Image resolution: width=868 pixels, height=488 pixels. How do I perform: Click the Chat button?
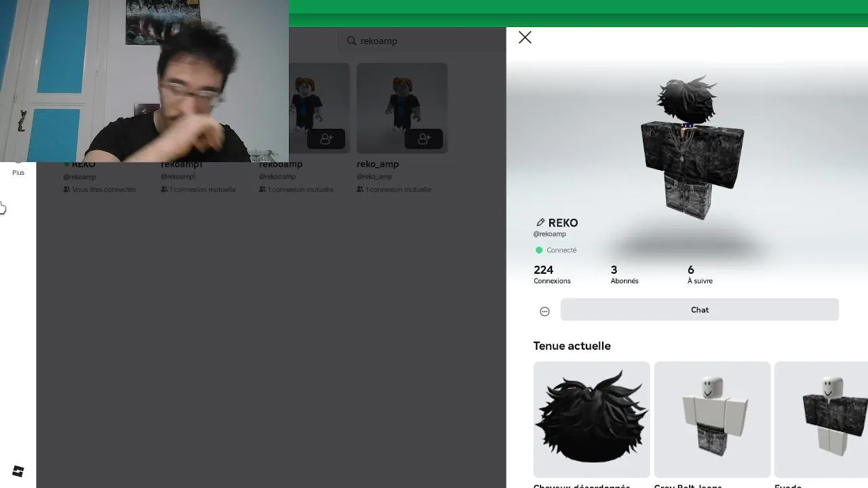pos(699,310)
